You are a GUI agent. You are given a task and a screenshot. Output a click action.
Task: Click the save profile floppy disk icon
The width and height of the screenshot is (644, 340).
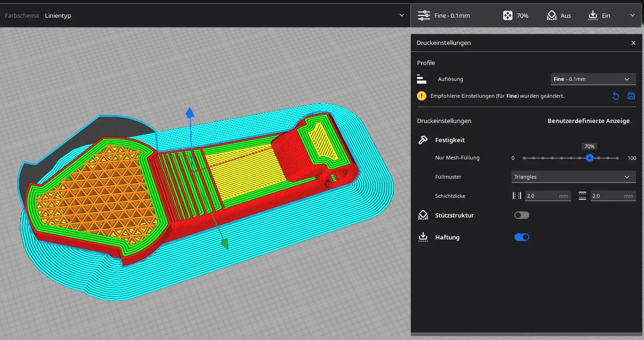[631, 96]
